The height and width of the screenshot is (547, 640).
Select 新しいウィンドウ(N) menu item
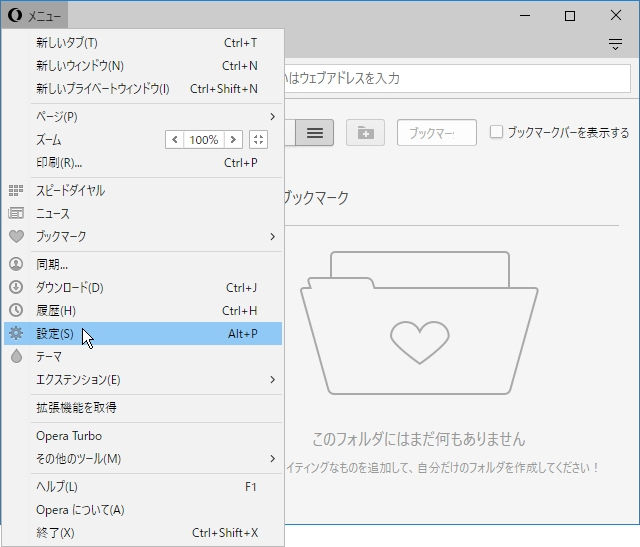(x=143, y=66)
